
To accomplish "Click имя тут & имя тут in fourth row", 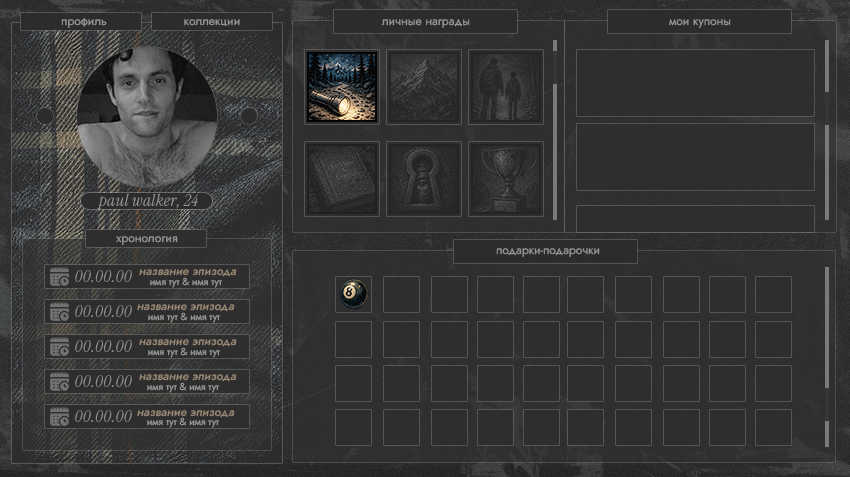I will [x=183, y=387].
